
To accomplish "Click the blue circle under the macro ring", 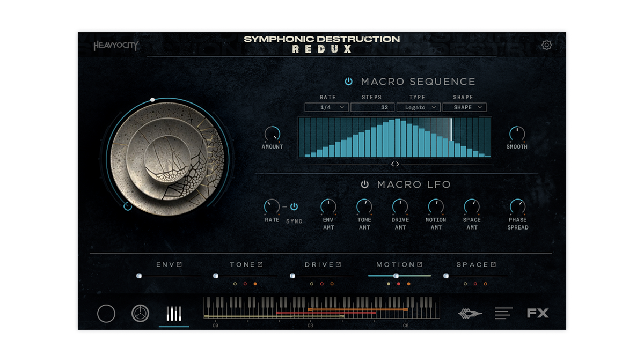I will click(x=128, y=206).
